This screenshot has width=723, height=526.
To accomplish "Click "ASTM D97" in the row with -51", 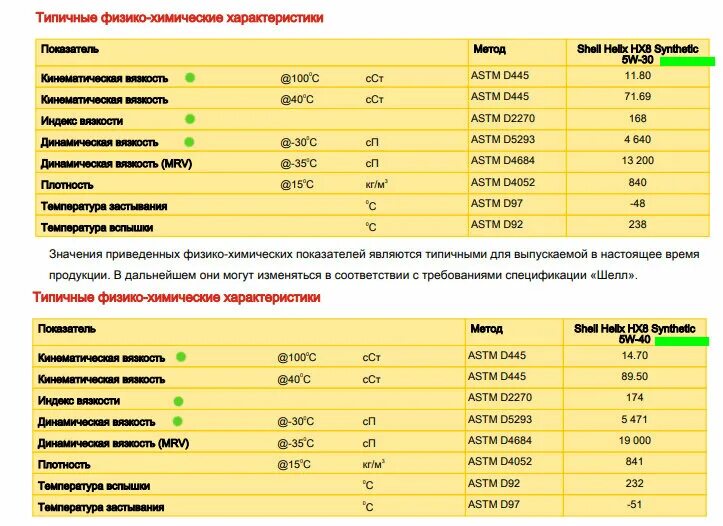I will pos(494,504).
